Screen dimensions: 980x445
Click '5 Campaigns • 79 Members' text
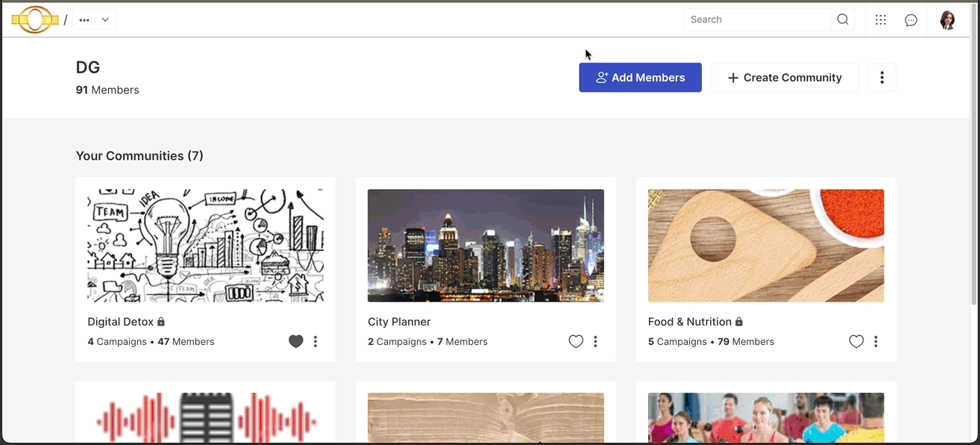click(711, 342)
